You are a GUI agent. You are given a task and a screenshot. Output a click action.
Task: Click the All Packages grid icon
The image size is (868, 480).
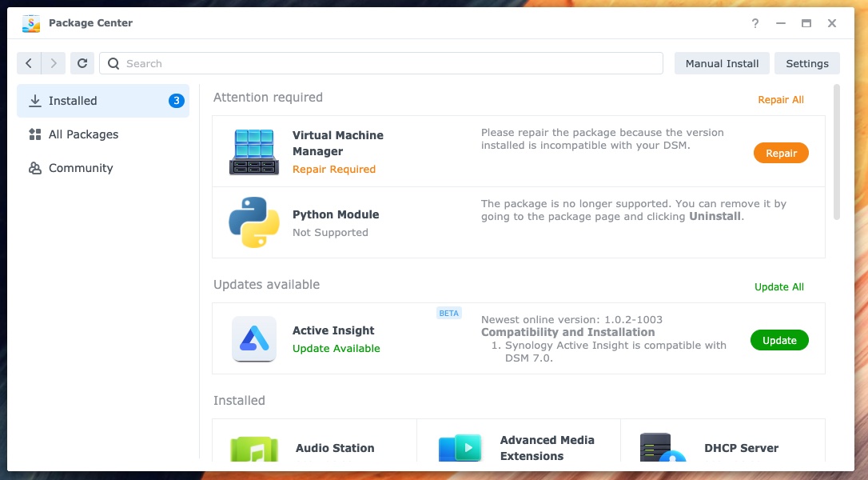[35, 134]
